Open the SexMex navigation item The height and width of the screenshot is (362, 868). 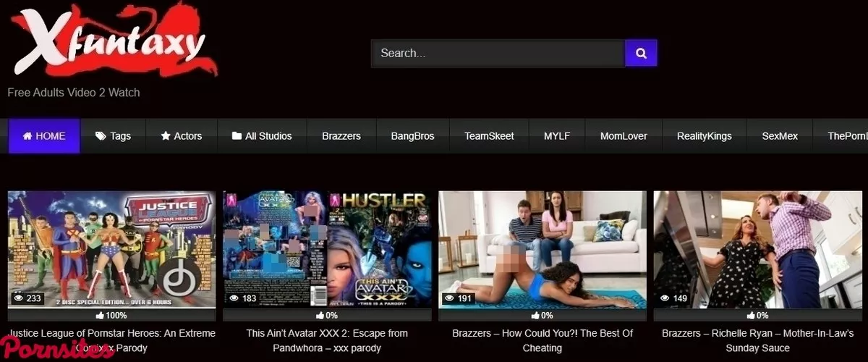coord(780,136)
